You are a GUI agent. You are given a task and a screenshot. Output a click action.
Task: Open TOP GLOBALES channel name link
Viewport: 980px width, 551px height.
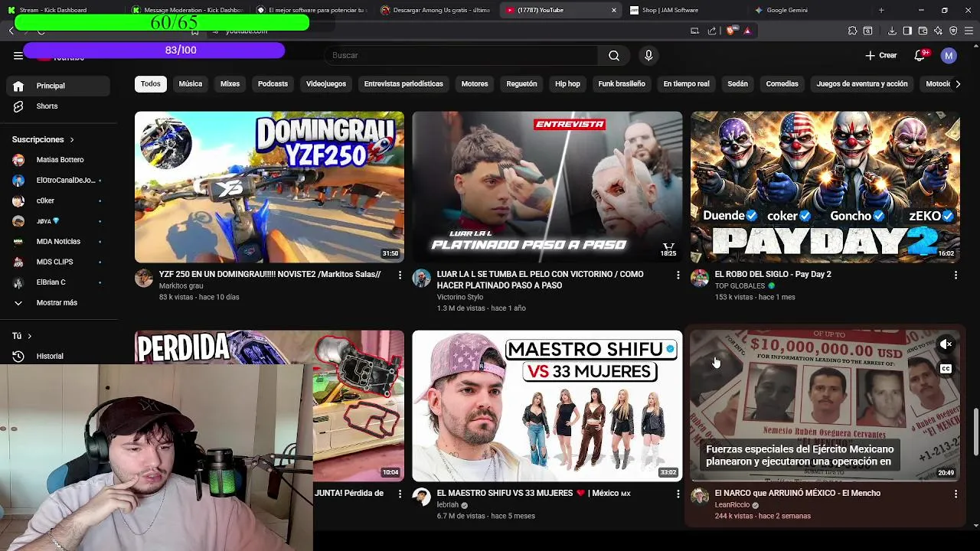click(x=740, y=286)
